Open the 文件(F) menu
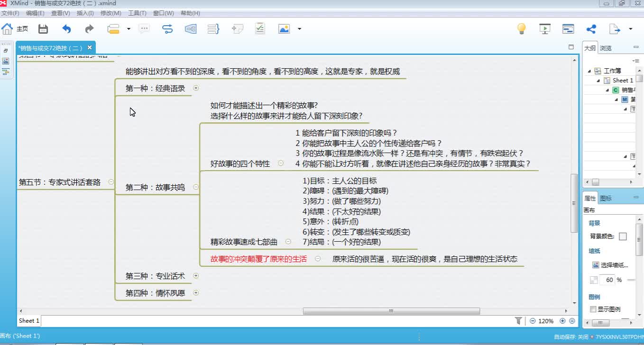644x345 pixels. click(10, 13)
